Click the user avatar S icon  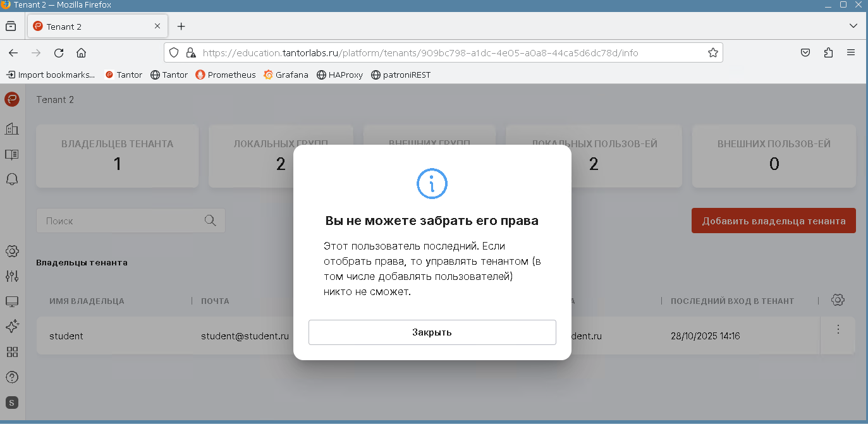coord(12,403)
